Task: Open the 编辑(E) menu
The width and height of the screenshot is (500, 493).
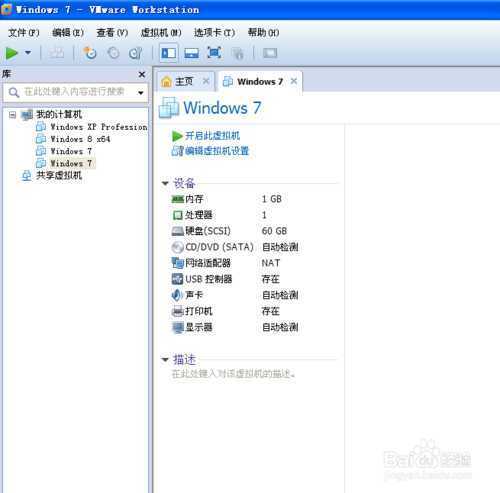Action: coord(68,33)
